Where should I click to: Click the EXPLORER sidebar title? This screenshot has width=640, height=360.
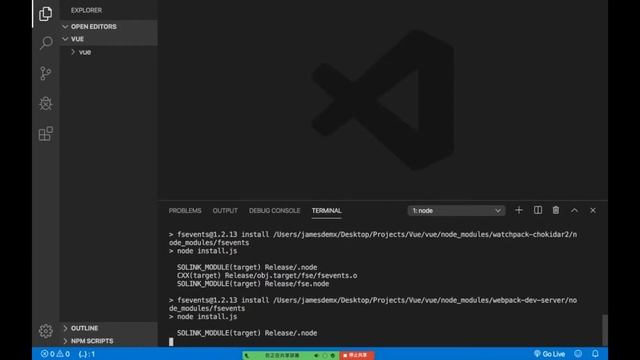(86, 10)
